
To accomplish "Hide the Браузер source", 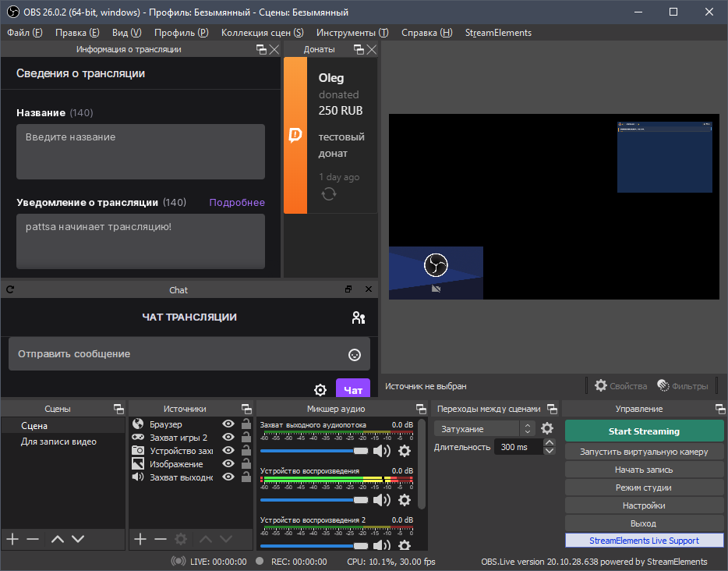I will [228, 424].
